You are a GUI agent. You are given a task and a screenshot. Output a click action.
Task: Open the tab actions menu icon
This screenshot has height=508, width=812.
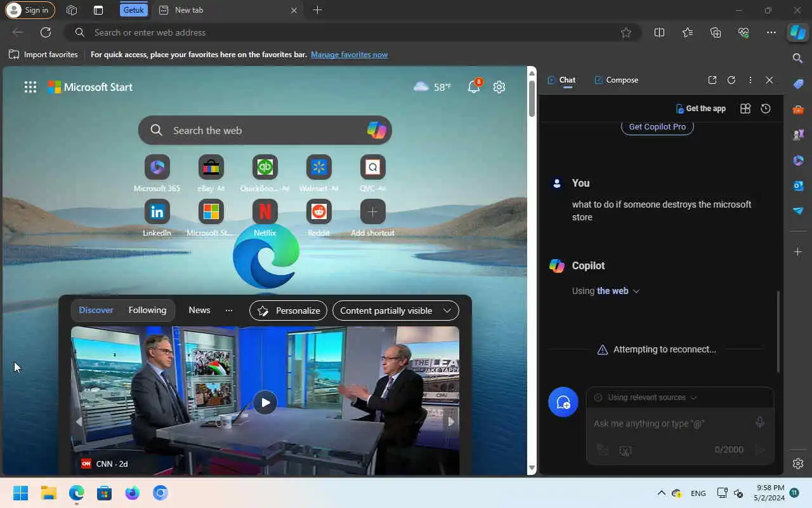pos(98,10)
